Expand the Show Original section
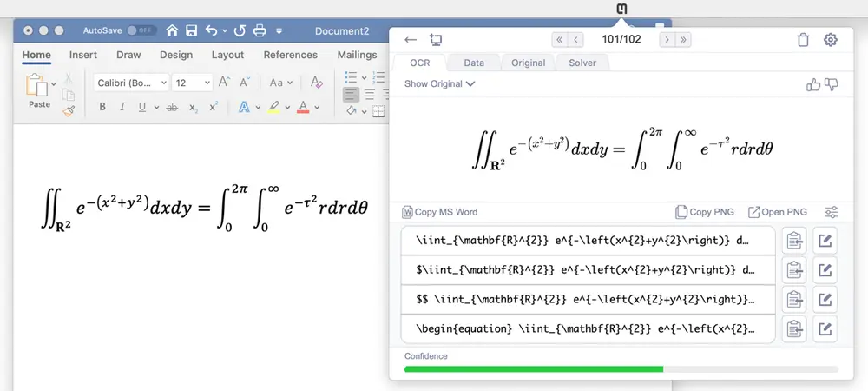 pos(439,83)
